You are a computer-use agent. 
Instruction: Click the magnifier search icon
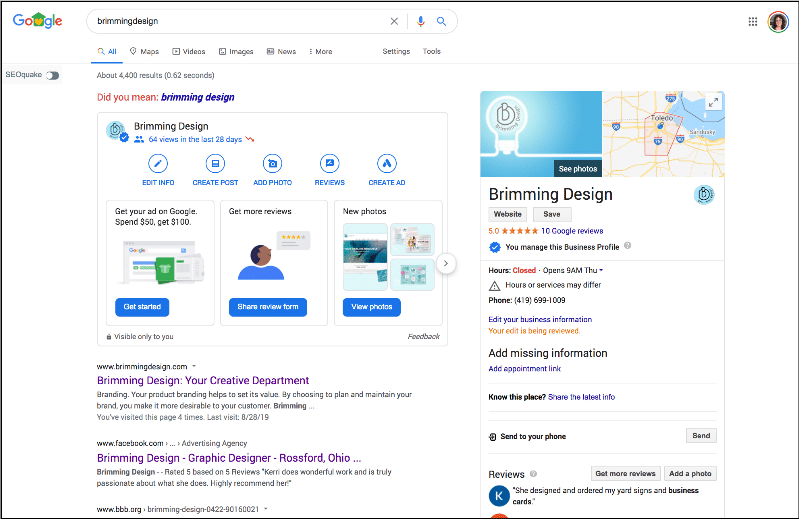441,21
